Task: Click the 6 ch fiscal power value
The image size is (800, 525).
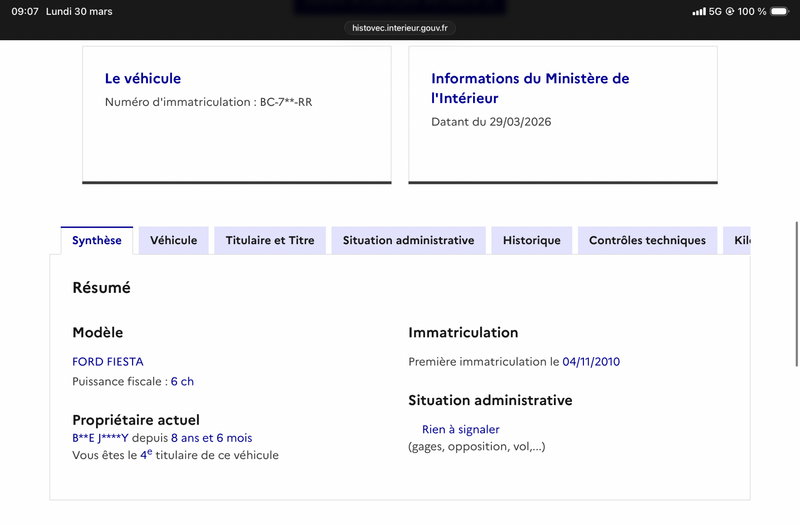Action: (x=182, y=382)
